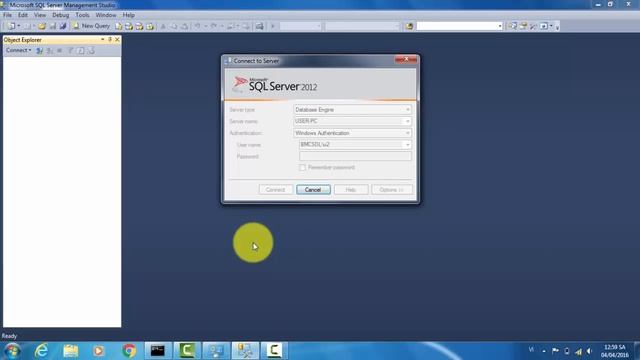Open the Connect dropdown in Object Explorer
This screenshot has height=360, width=640.
coord(18,50)
